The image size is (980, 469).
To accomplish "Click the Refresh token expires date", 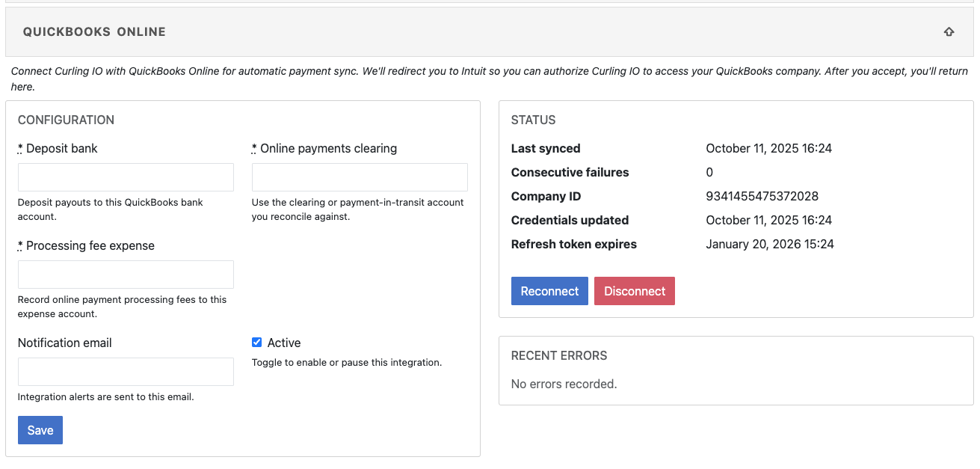I will [770, 244].
